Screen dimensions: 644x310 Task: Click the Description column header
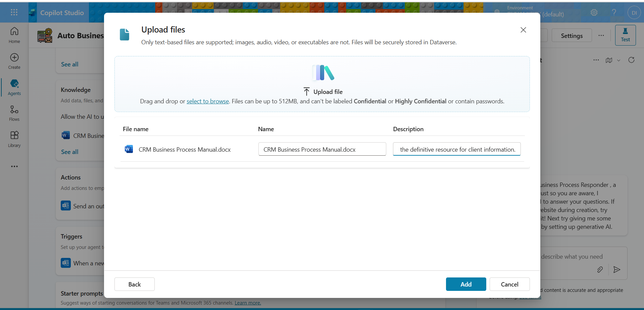(408, 129)
